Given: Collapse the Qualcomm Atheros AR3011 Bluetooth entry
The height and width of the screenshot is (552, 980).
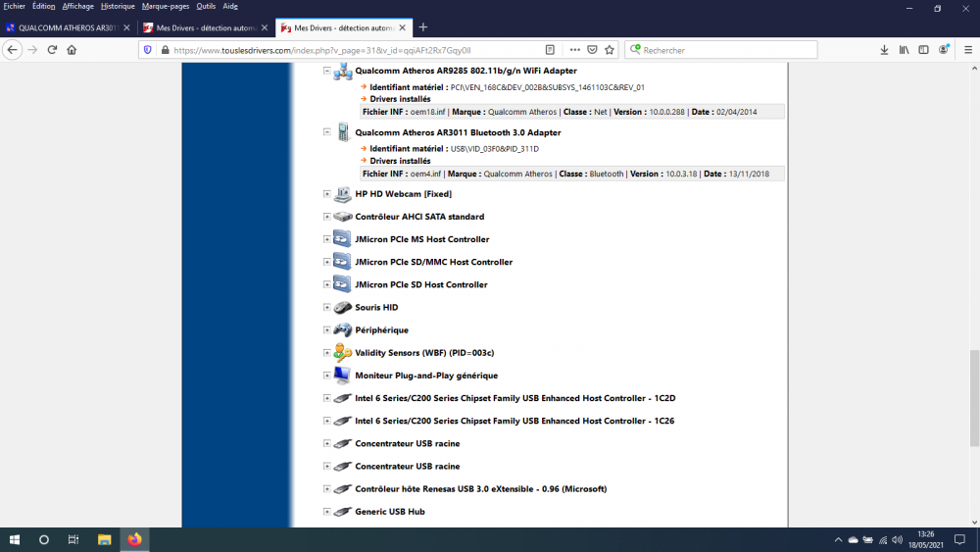Looking at the screenshot, I should tap(327, 132).
